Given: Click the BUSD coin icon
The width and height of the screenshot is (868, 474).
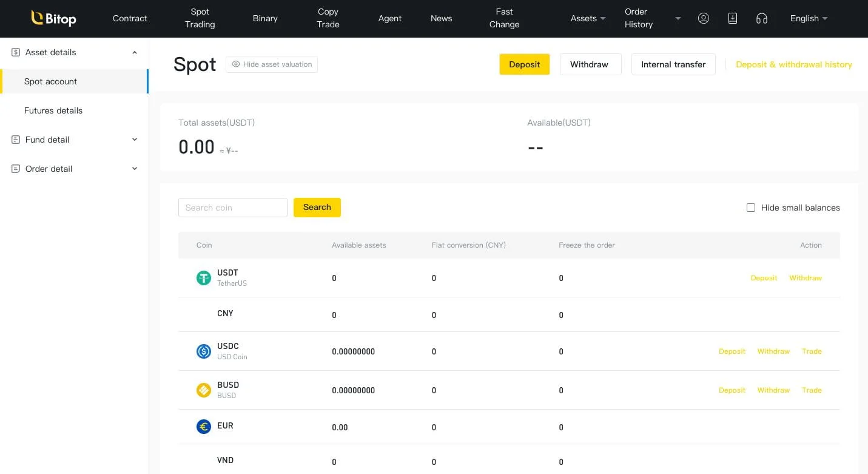Looking at the screenshot, I should pos(203,390).
